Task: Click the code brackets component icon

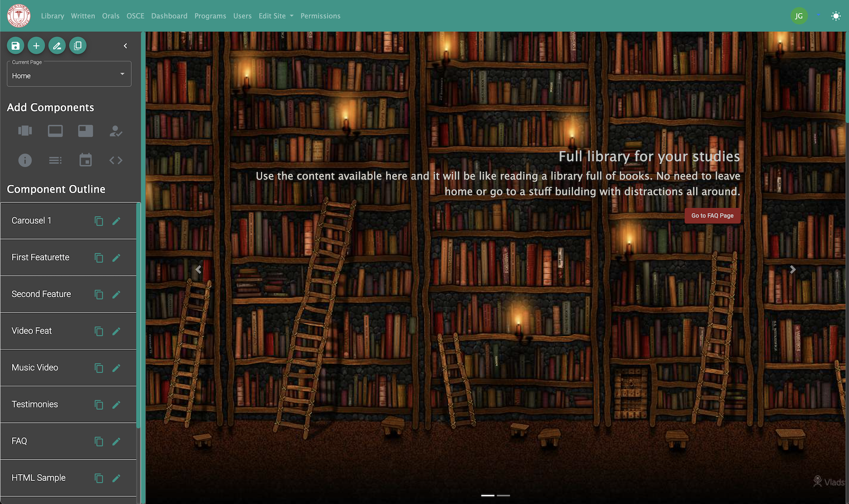Action: (116, 160)
